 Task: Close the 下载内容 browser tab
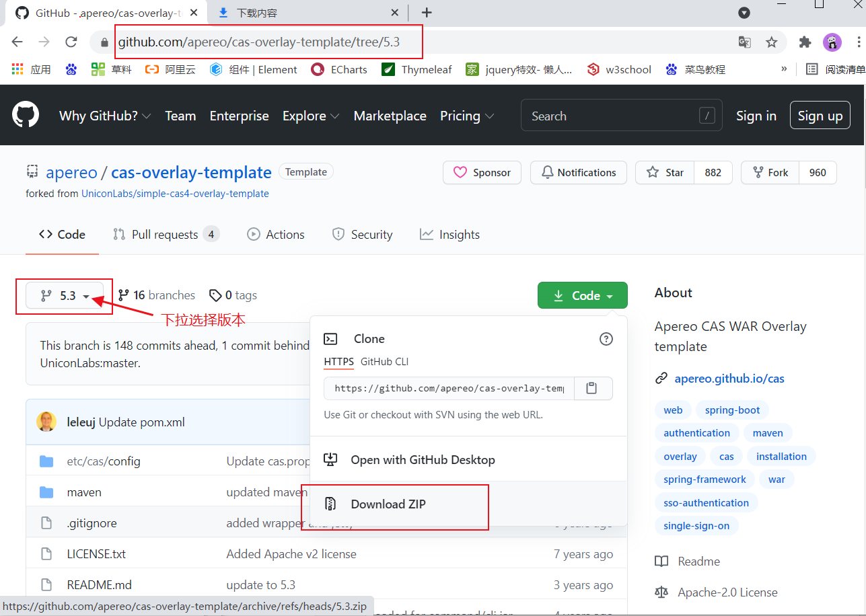(x=396, y=13)
